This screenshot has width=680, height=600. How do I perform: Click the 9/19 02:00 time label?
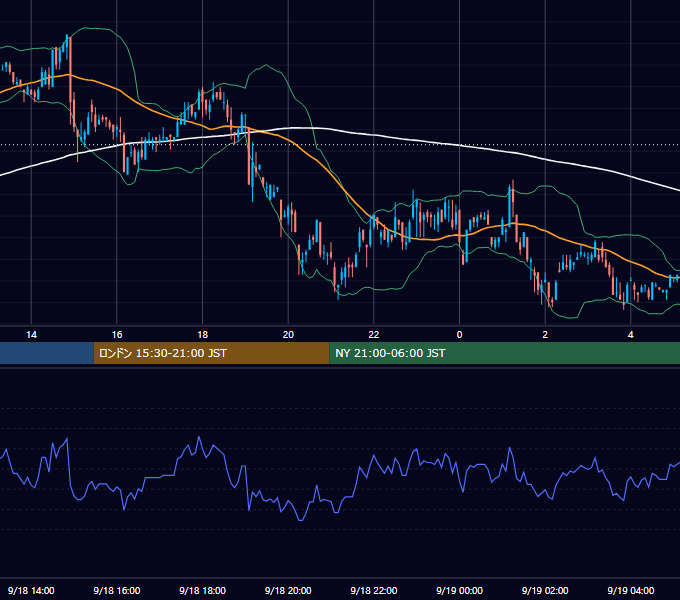(x=545, y=590)
